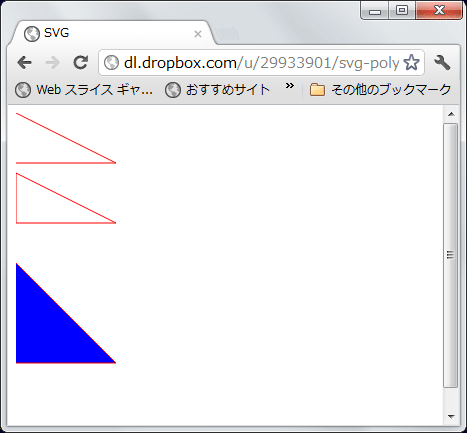Open the wrench settings menu
The width and height of the screenshot is (467, 433).
point(442,63)
